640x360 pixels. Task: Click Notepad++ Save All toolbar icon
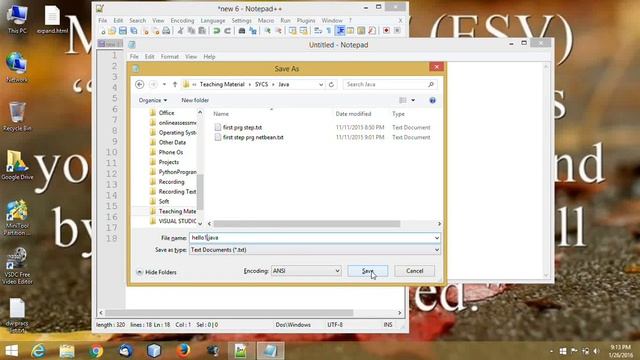(x=133, y=31)
